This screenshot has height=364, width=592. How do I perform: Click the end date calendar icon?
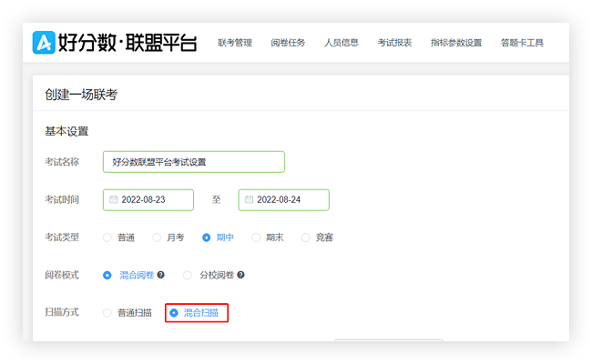click(x=250, y=199)
